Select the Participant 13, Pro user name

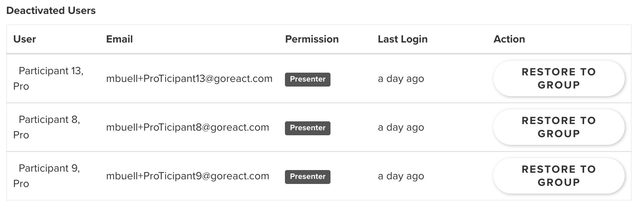(48, 78)
